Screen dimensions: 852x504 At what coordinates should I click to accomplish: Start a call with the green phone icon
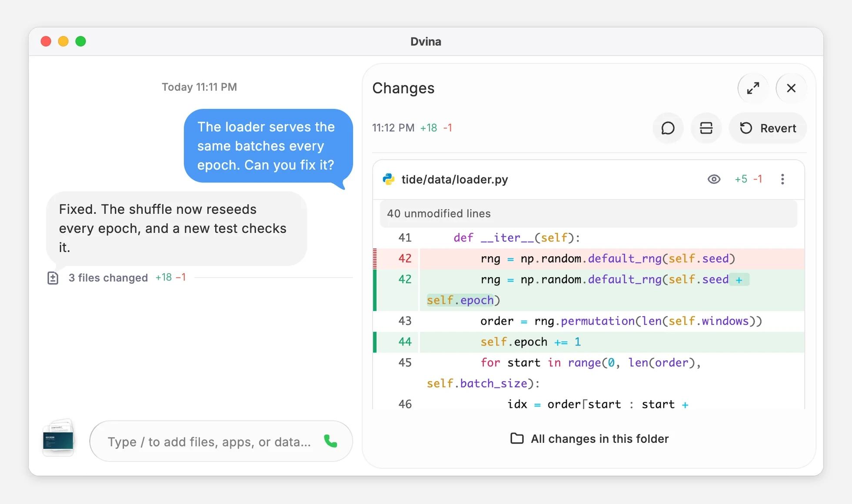tap(330, 441)
